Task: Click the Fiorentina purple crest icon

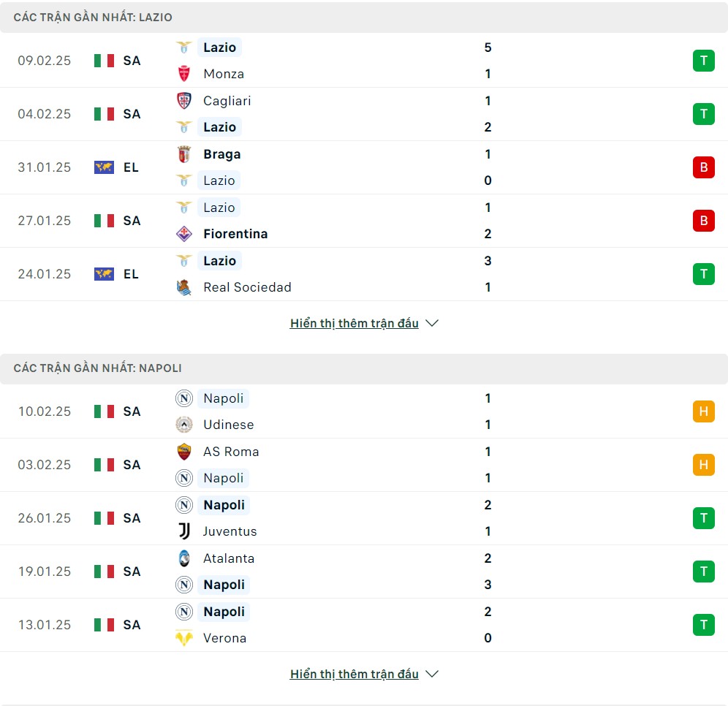Action: (184, 233)
